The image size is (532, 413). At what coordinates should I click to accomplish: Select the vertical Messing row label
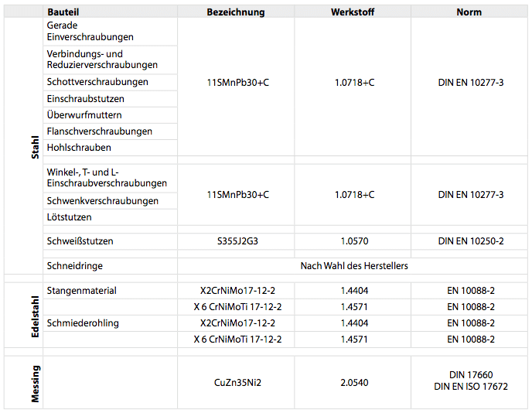pos(34,383)
